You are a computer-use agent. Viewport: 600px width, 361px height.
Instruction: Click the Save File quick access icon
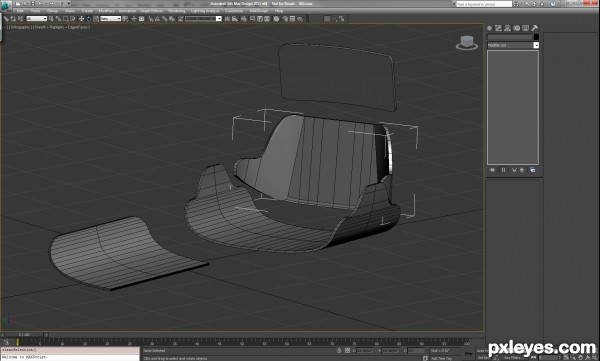click(x=33, y=4)
